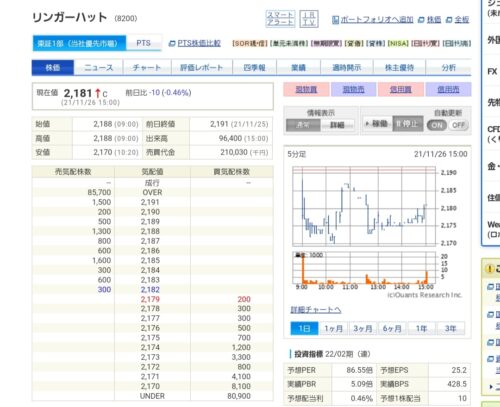Select the 1年 chart period
Image resolution: width=500 pixels, height=407 pixels.
421,329
